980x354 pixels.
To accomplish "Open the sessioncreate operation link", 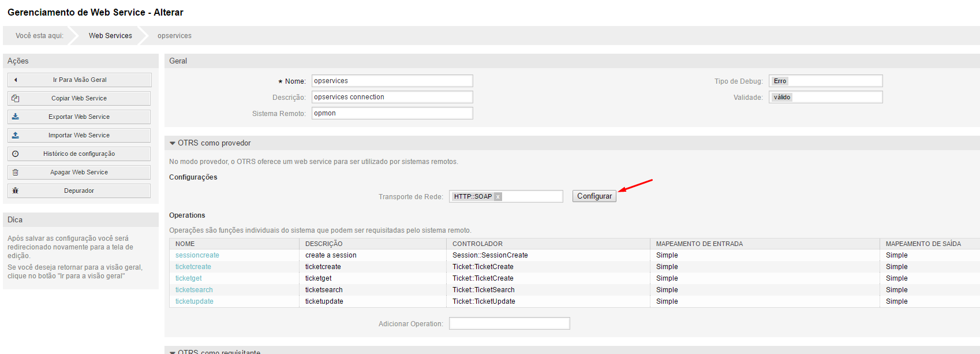I will coord(197,255).
